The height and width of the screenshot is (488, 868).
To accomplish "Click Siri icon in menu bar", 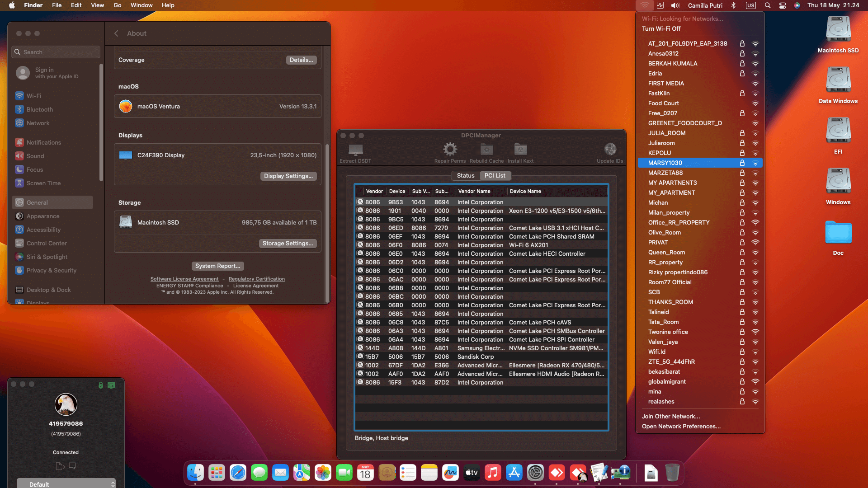I will [x=797, y=5].
